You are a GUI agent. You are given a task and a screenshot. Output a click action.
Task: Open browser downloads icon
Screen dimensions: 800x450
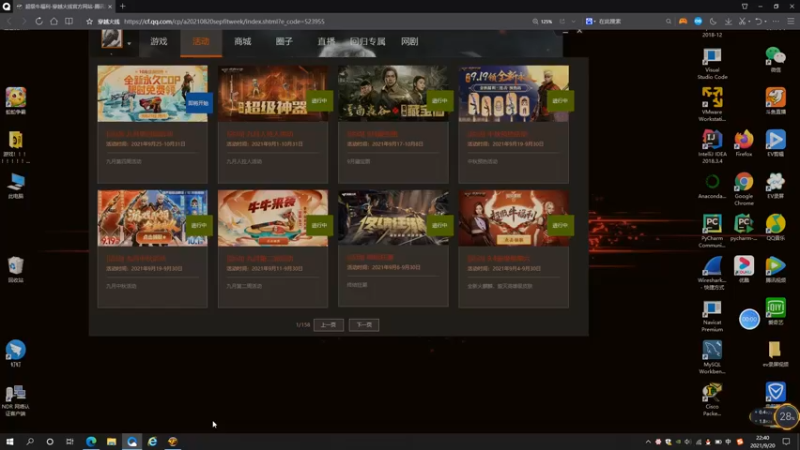click(728, 21)
